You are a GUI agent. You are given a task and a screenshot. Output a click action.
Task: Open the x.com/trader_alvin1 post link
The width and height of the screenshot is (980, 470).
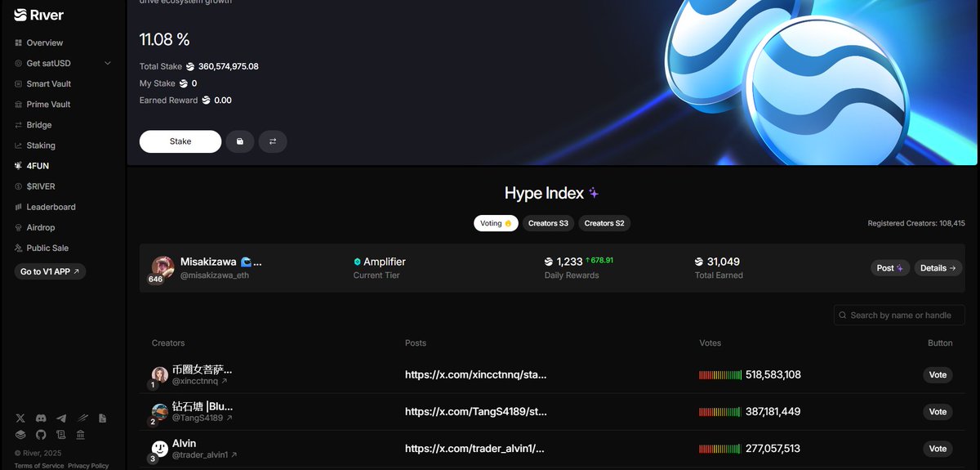tap(474, 449)
